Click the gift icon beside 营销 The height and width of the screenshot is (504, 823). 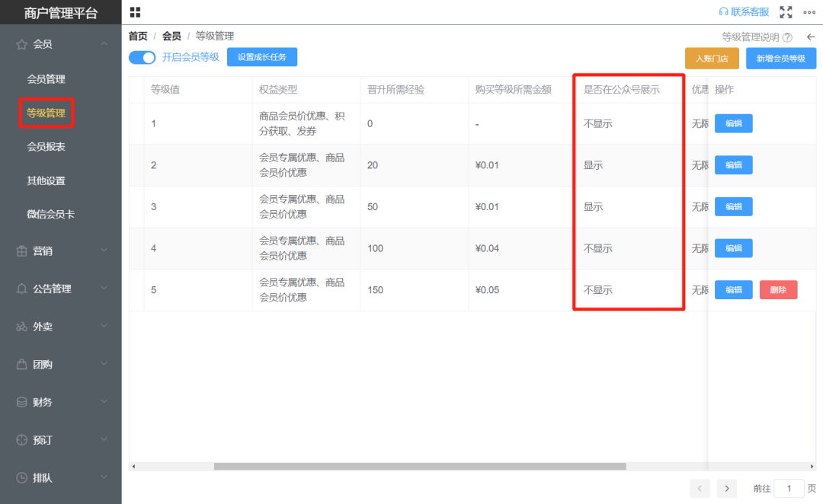(x=21, y=251)
